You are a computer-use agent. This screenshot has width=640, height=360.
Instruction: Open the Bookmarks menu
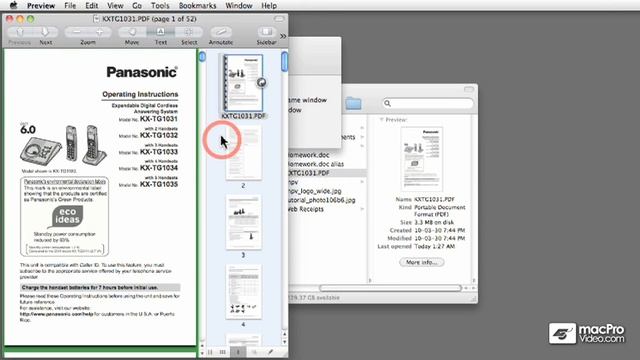[x=198, y=6]
